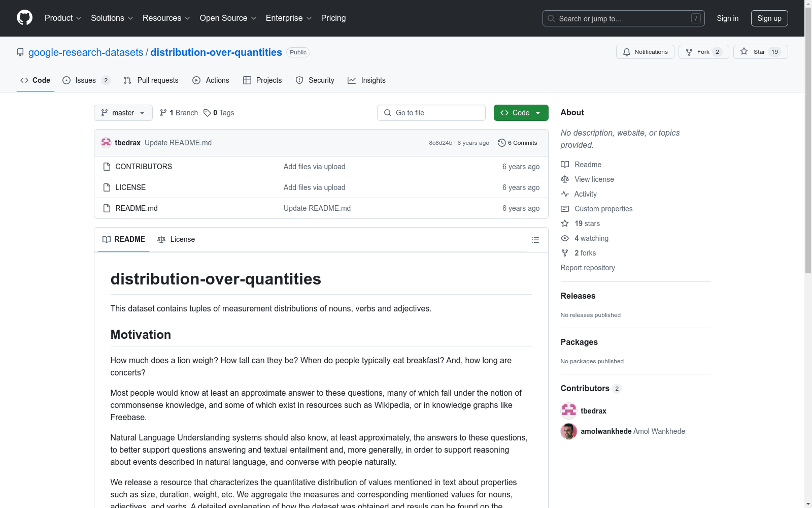Click the tag icon beside 0 Tags
Image resolution: width=812 pixels, height=508 pixels.
click(207, 113)
